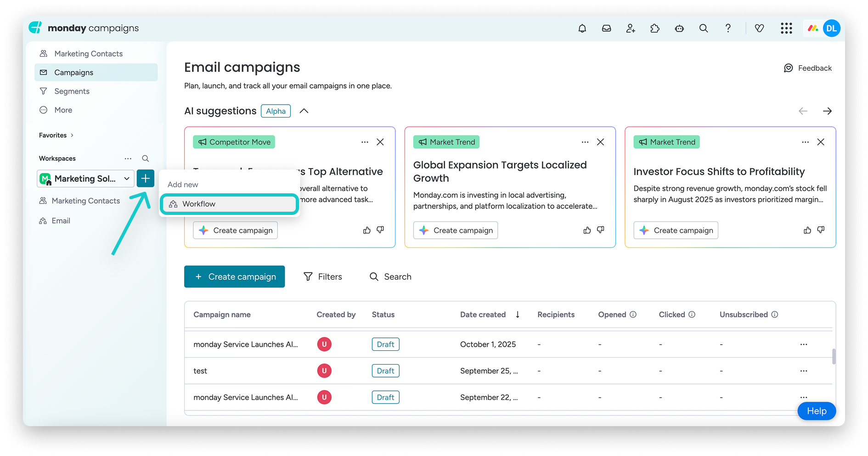Open the apps puzzle-piece icon
Viewport: 868px width, 456px height.
coord(655,28)
